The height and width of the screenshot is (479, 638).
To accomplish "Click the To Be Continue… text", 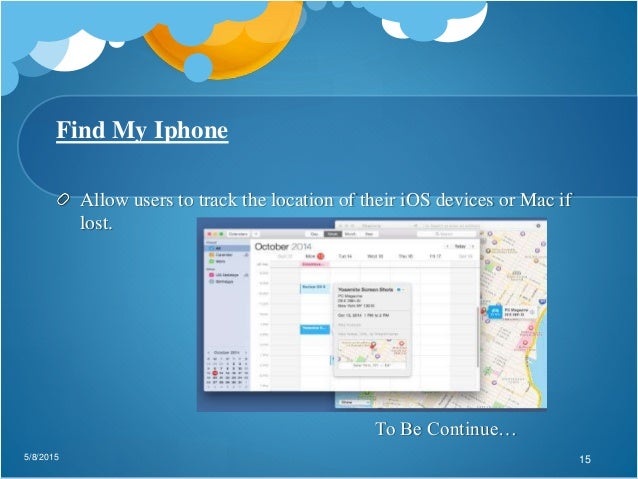I will click(446, 429).
